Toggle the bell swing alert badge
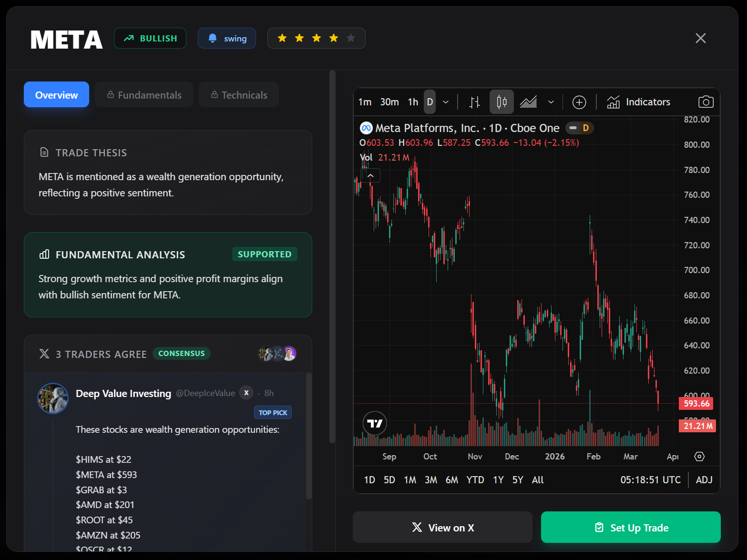This screenshot has width=747, height=560. point(227,38)
